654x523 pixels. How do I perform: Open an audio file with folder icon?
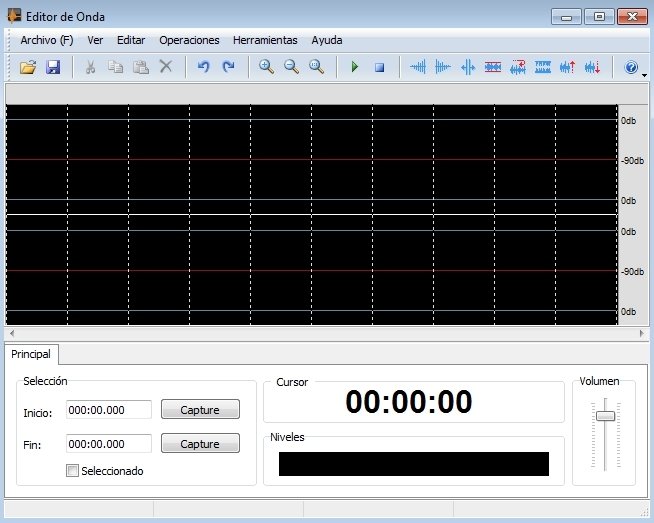[x=28, y=67]
